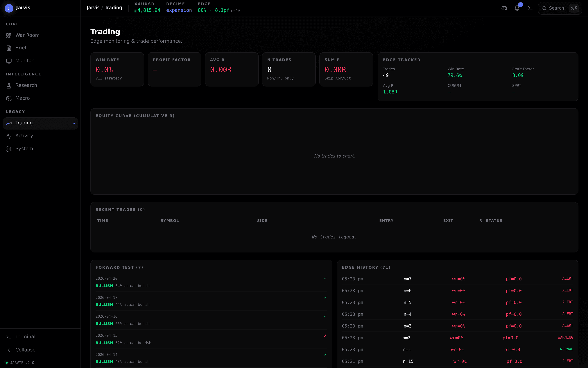Image resolution: width=588 pixels, height=368 pixels.
Task: Select Activity in Legacy group
Action: click(40, 136)
